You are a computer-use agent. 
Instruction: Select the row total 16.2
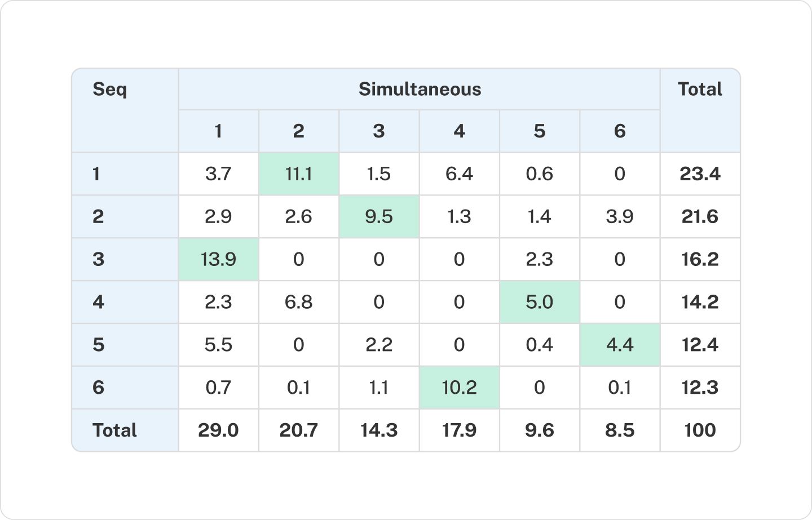point(699,259)
